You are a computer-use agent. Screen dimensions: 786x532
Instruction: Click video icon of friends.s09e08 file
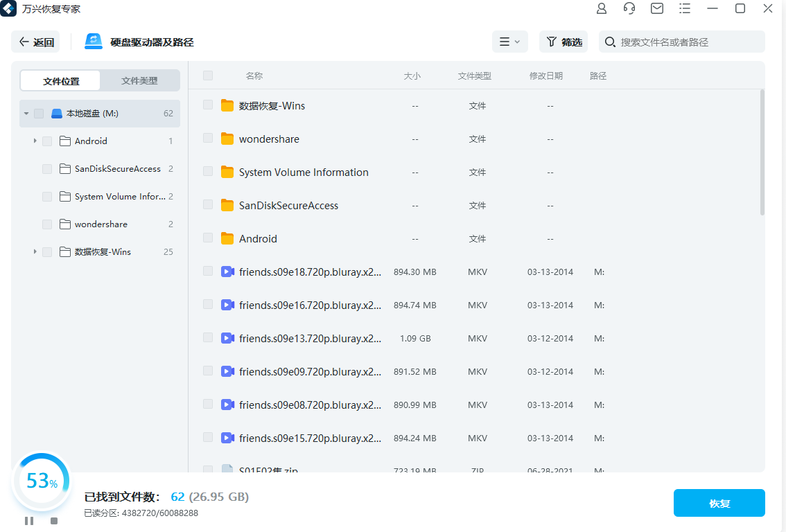coord(227,405)
